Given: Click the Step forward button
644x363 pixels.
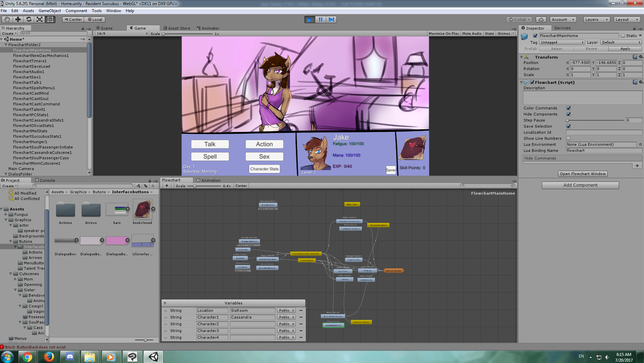Looking at the screenshot, I should coord(331,20).
